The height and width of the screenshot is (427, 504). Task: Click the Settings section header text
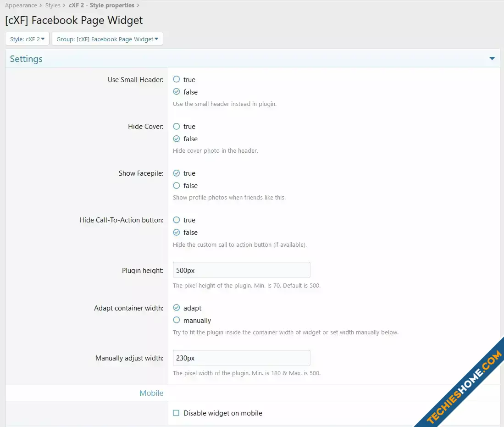coord(26,59)
